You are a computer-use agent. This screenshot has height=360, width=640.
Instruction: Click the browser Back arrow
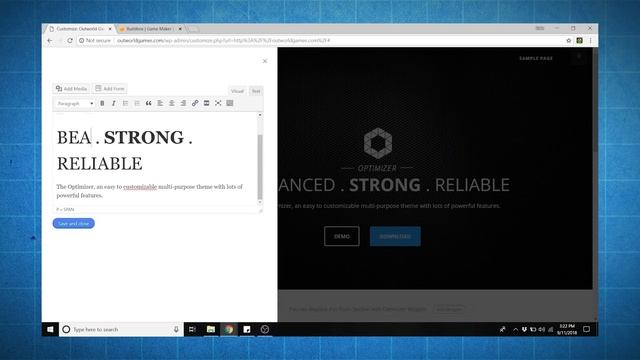(x=50, y=40)
